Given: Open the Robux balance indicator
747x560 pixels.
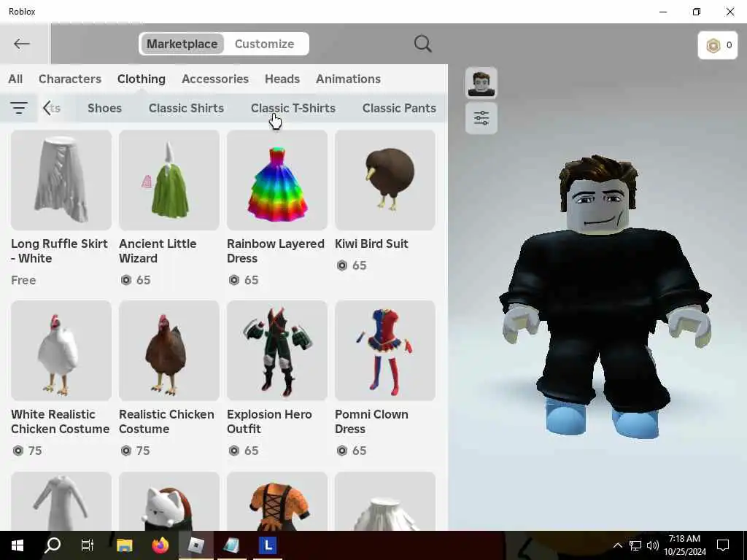Looking at the screenshot, I should pyautogui.click(x=718, y=45).
